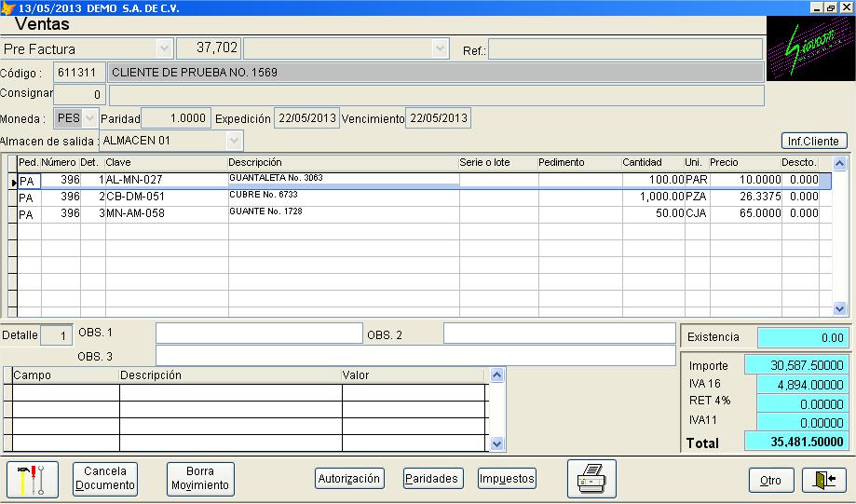The height and width of the screenshot is (504, 856).
Task: Open the Moneda PES dropdown
Action: (x=90, y=118)
